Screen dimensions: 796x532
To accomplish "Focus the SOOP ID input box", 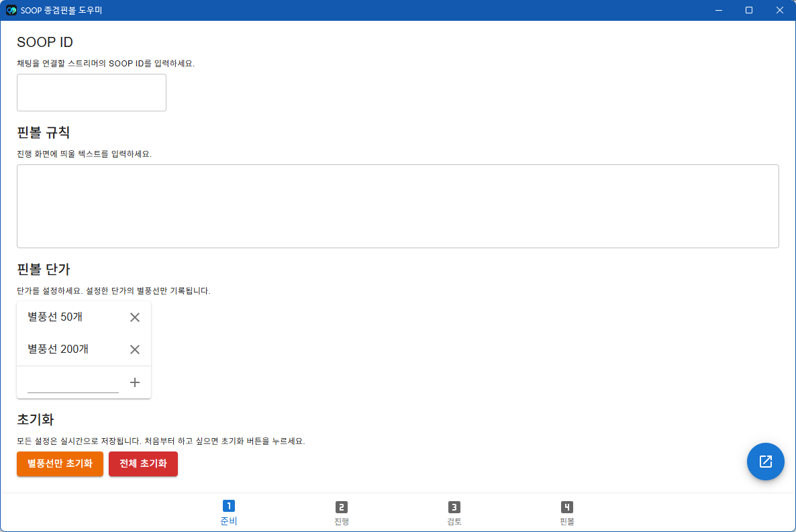I will point(91,93).
